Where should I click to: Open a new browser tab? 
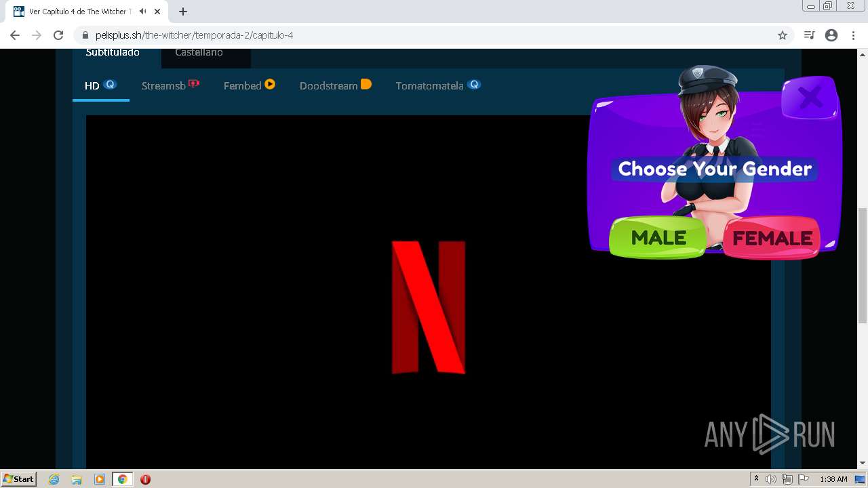click(183, 12)
